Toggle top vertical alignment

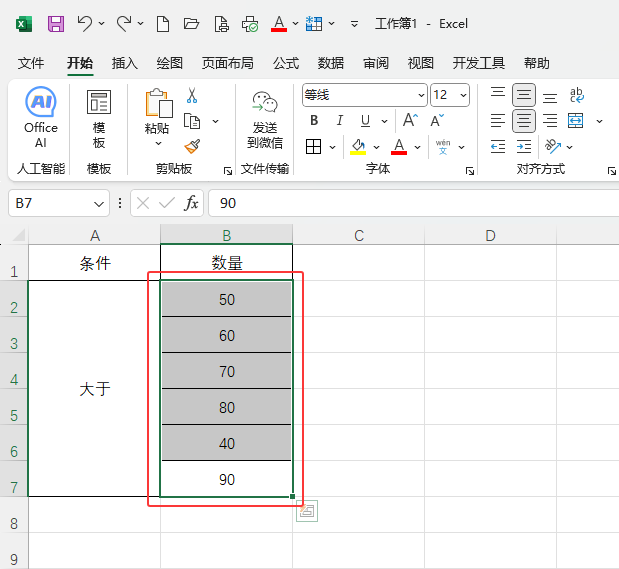[498, 94]
